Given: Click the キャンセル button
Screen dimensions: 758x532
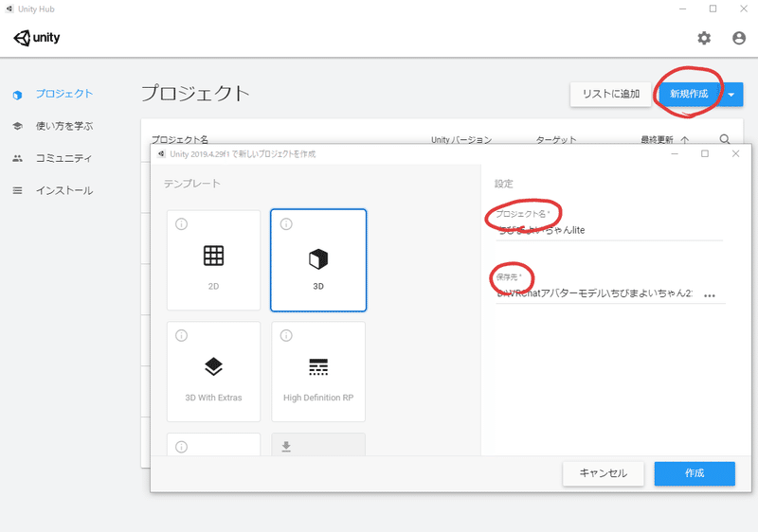Looking at the screenshot, I should [603, 473].
